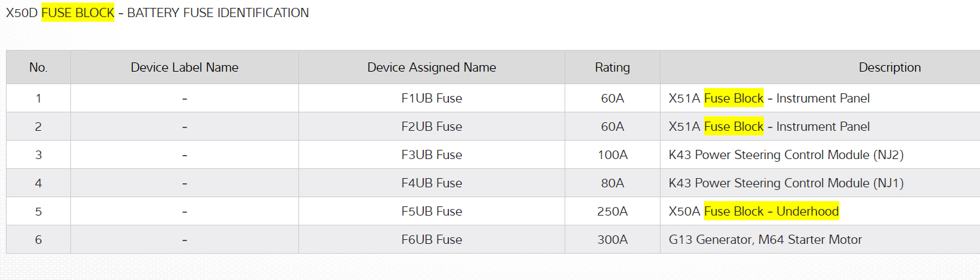Click the highlighted "FUSE BLOCK" in title
980x280 pixels.
click(x=78, y=12)
